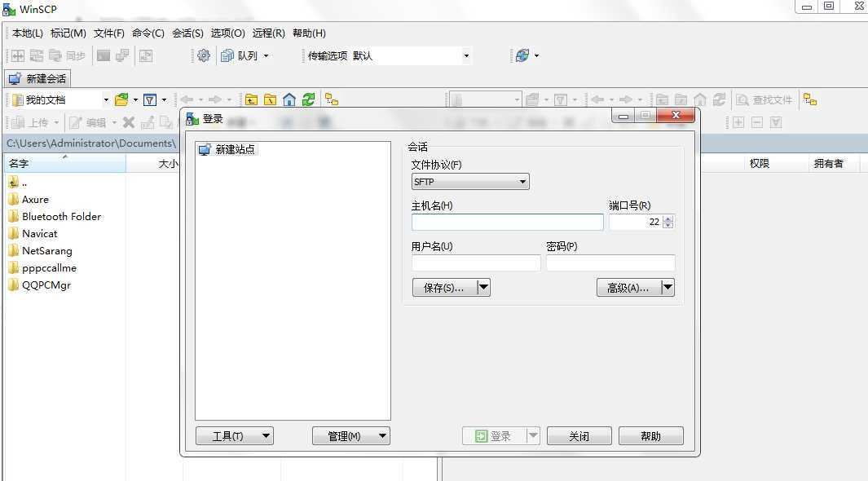
Task: Click 查找文件 find files in the remote toolbar
Action: point(764,99)
